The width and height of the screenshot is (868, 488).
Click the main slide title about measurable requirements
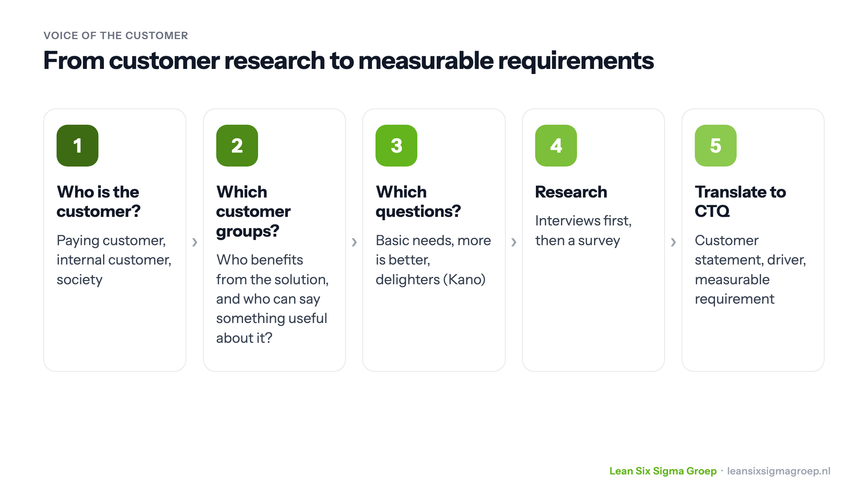[349, 61]
